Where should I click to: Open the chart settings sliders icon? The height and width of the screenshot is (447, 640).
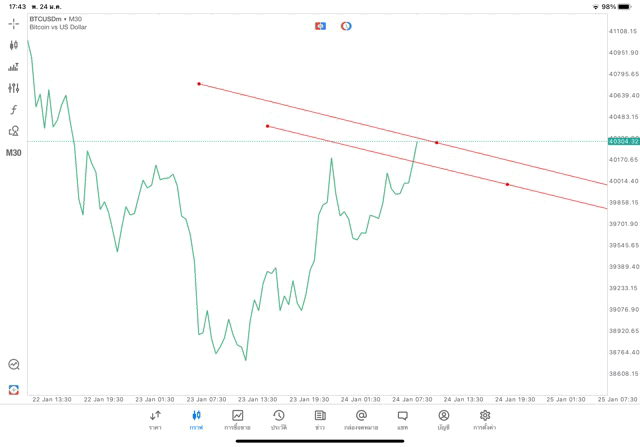click(x=14, y=88)
